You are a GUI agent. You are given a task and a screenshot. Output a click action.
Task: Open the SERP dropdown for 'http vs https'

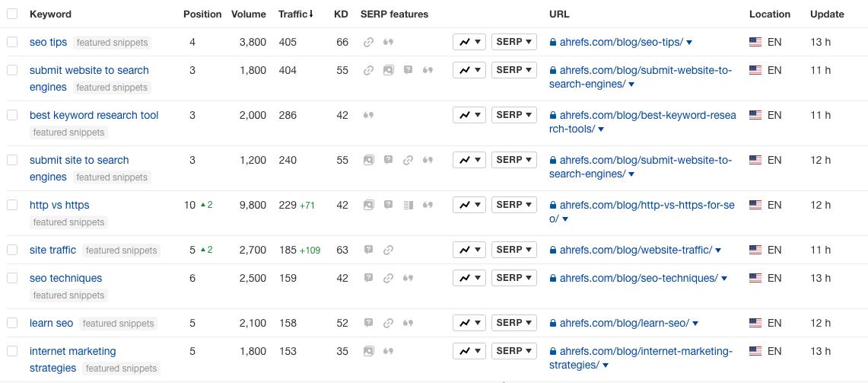(x=514, y=205)
